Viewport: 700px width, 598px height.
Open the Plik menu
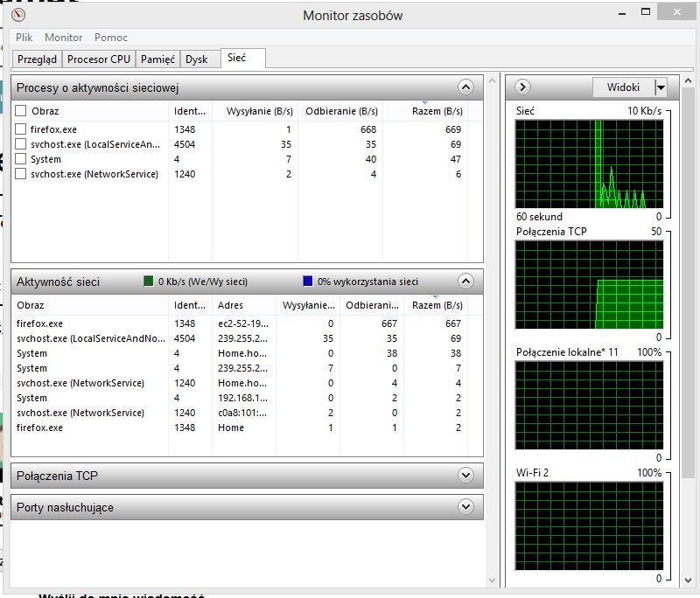tap(24, 38)
